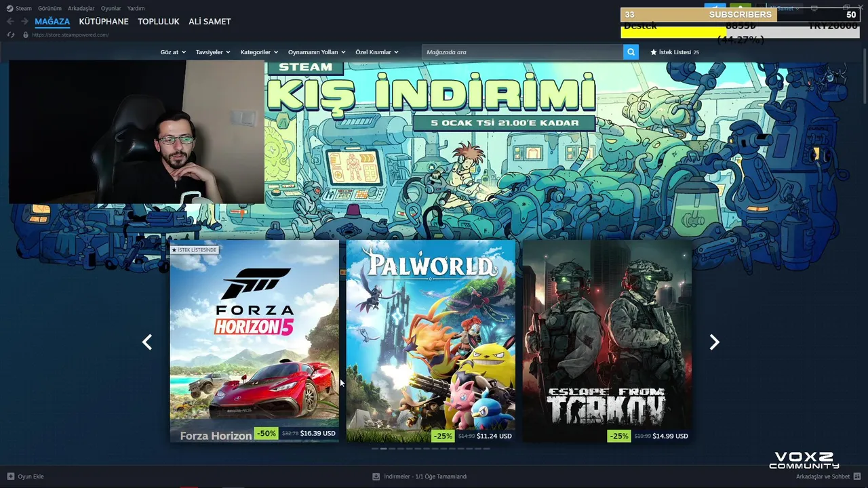Show next games with right carousel arrow

714,342
